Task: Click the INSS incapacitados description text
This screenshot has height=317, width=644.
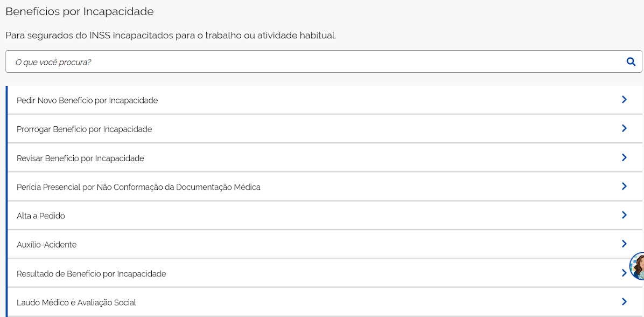Action: coord(171,36)
